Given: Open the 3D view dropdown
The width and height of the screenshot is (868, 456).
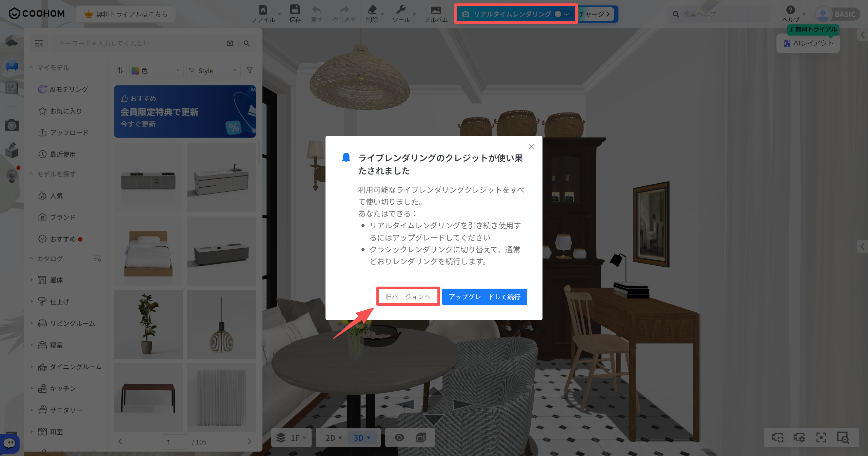Looking at the screenshot, I should coord(362,438).
